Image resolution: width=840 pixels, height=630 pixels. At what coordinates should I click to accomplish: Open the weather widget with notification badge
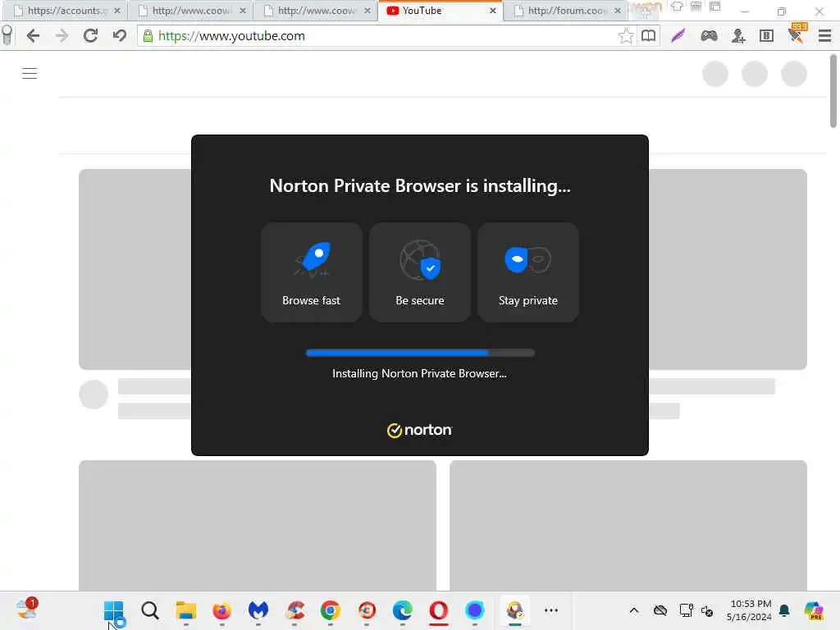(26, 609)
